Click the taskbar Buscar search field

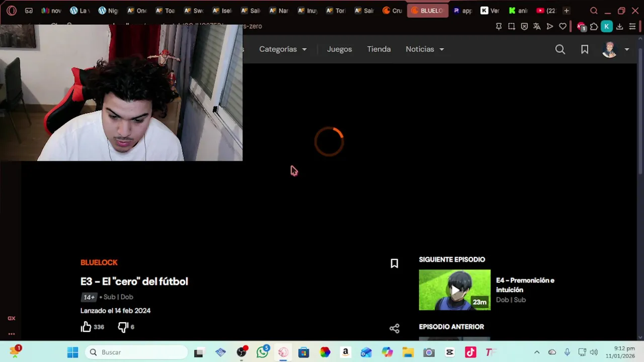[x=136, y=352]
